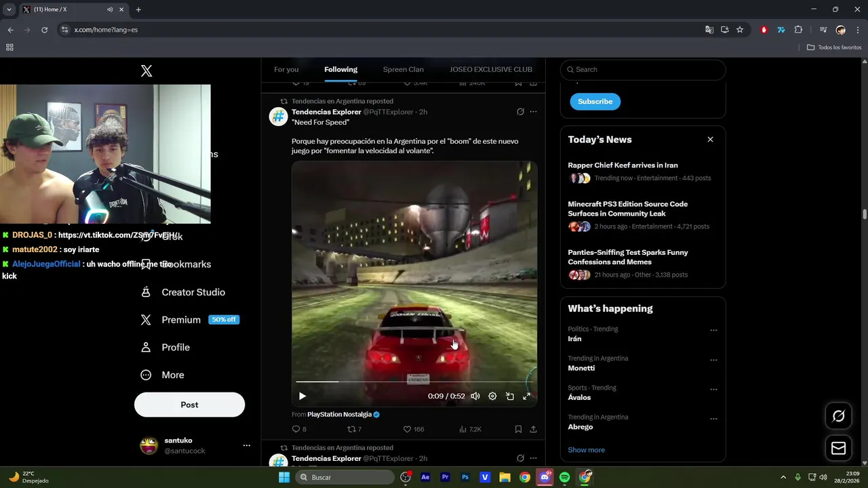Image resolution: width=868 pixels, height=488 pixels.
Task: Click the white Post button
Action: (x=189, y=405)
